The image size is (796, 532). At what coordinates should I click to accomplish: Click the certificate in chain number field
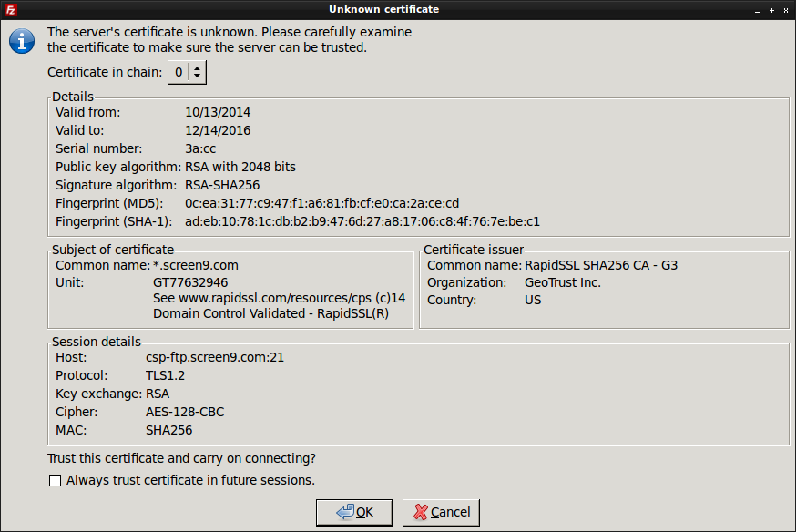coord(179,72)
